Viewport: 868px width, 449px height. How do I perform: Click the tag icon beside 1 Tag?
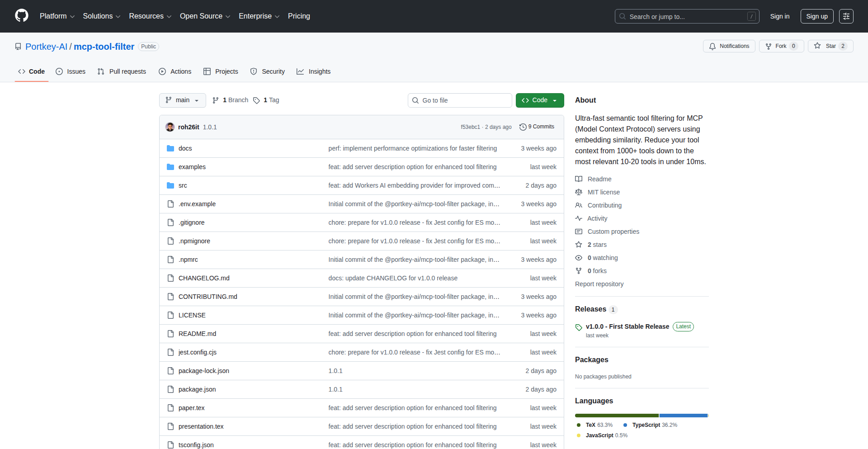(256, 100)
